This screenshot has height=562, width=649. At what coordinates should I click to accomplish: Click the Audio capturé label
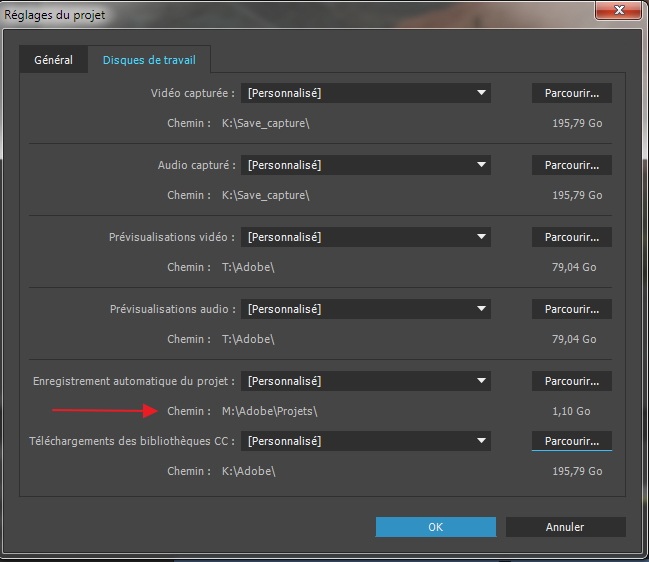(x=197, y=165)
